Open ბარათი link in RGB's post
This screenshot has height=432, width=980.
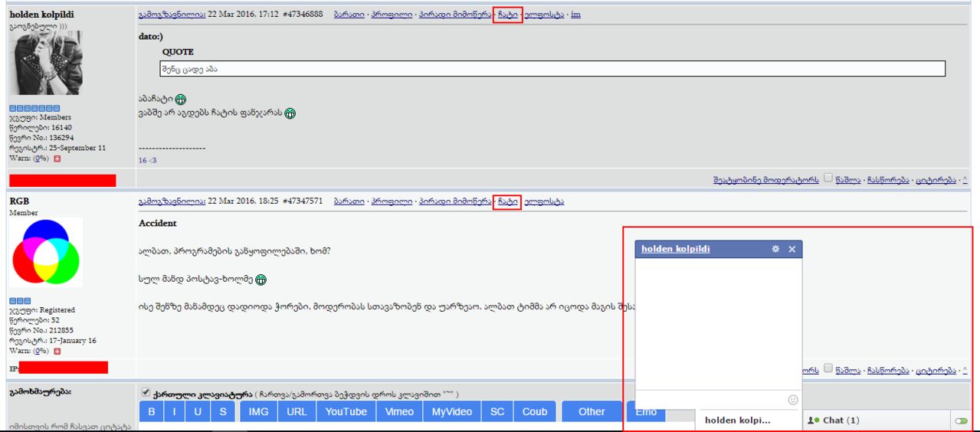(x=349, y=201)
